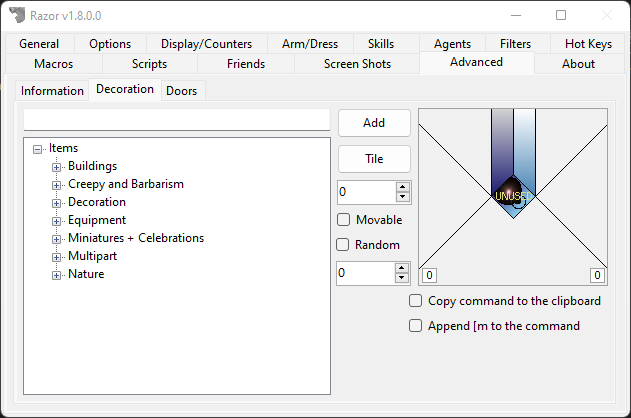Expand the Creepy and Barbarism node
The image size is (631, 418).
pyautogui.click(x=56, y=185)
